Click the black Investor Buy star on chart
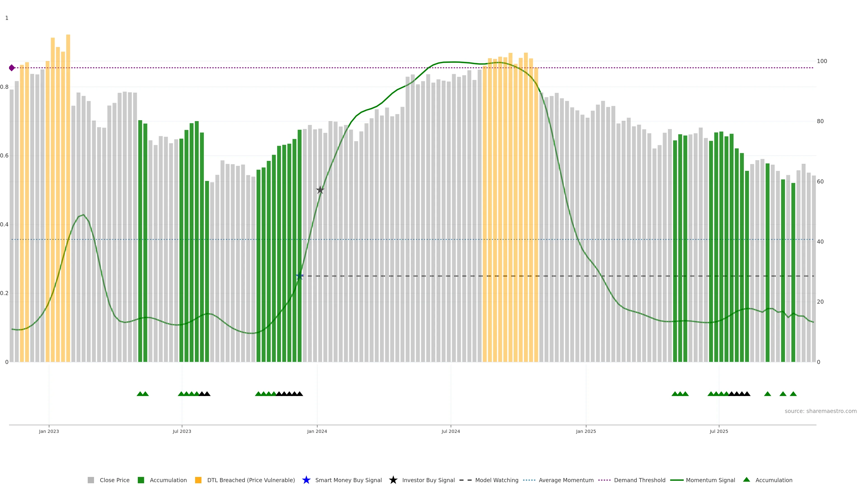The image size is (868, 488). [320, 190]
